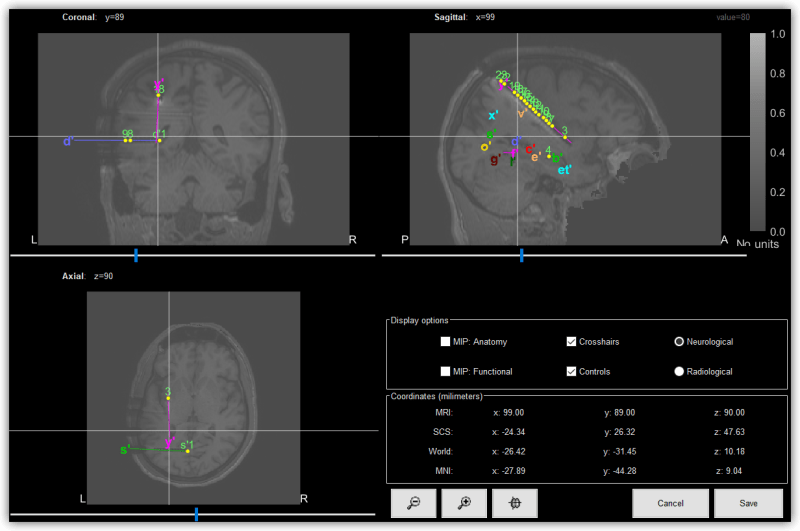Select the Radiological orientation radio button

tap(679, 371)
